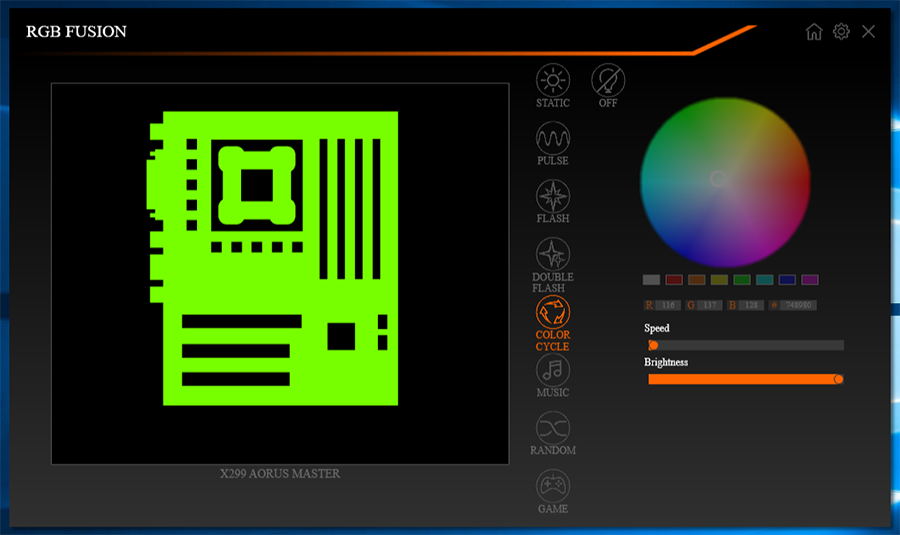
Task: Turn lighting off with the Off icon
Action: tap(608, 80)
